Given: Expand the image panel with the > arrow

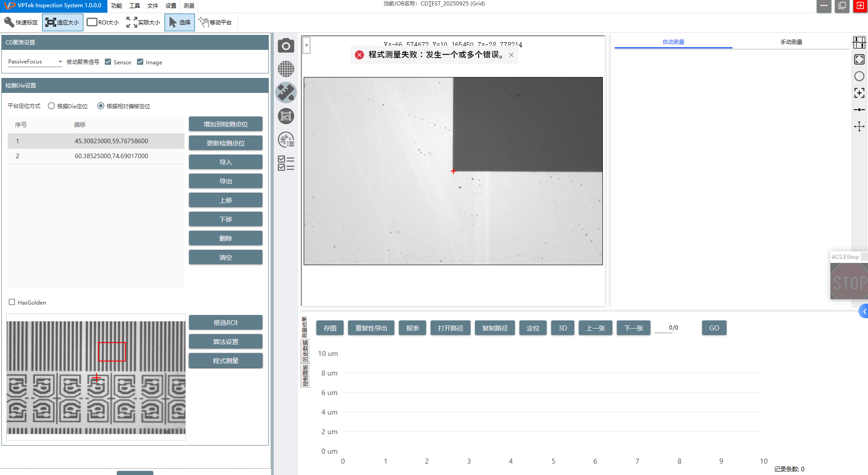Looking at the screenshot, I should click(x=306, y=45).
